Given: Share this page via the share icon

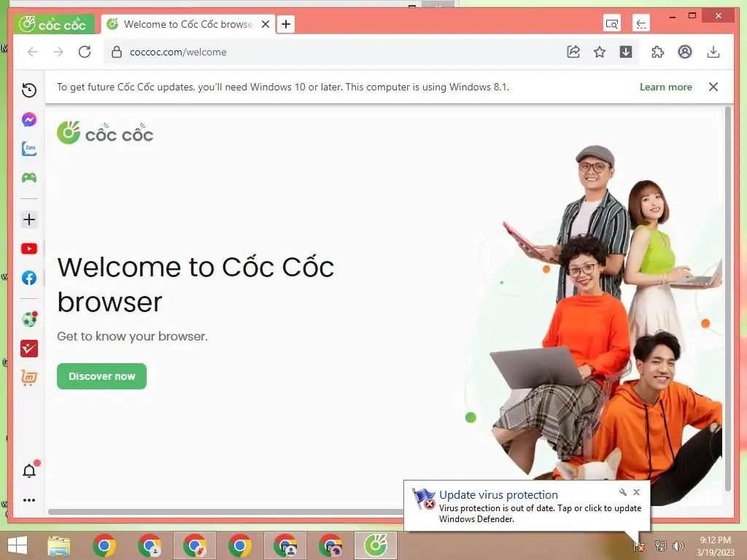Looking at the screenshot, I should (x=573, y=52).
